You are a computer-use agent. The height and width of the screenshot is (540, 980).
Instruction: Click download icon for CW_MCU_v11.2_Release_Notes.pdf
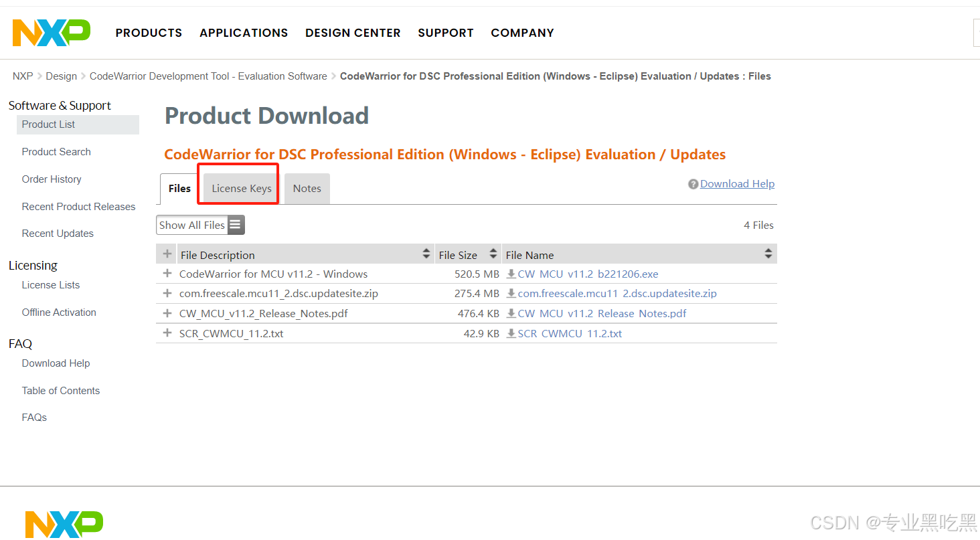(x=511, y=313)
